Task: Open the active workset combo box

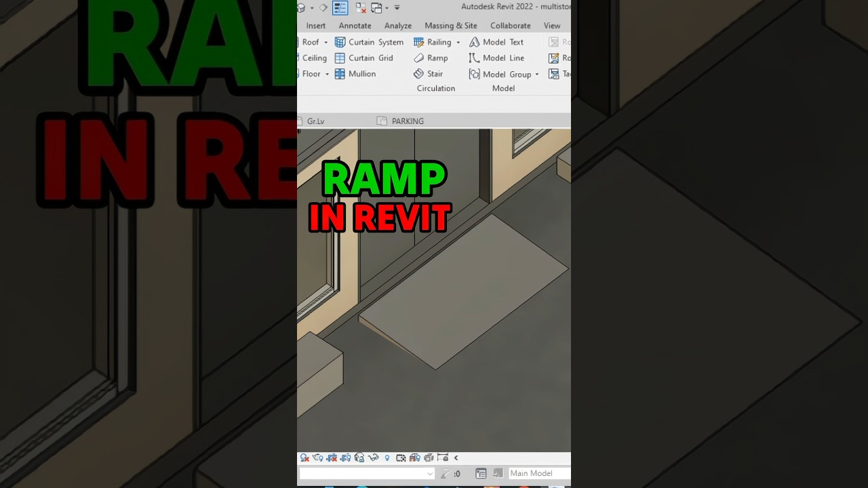Action: click(367, 473)
